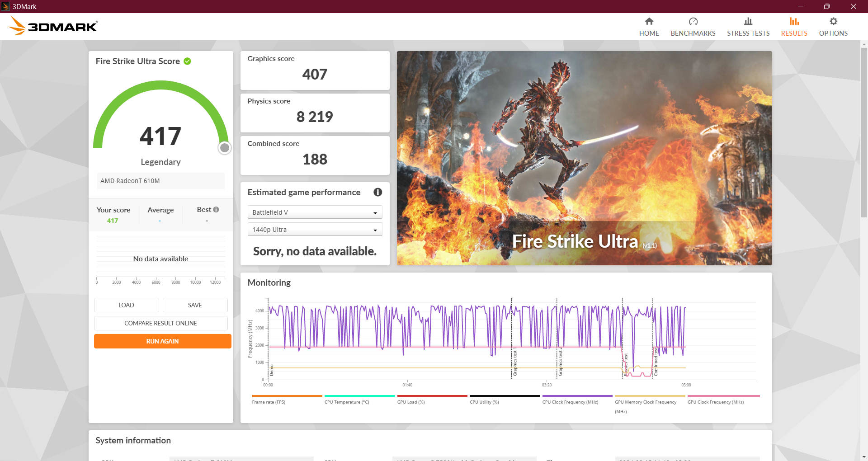868x461 pixels.
Task: Open the Options gear icon
Action: coord(833,21)
